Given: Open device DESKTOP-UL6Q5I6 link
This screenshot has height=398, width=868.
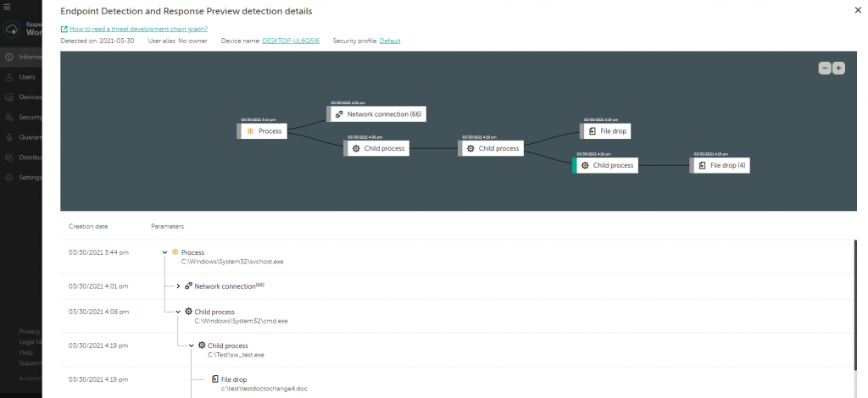Looking at the screenshot, I should click(x=290, y=41).
